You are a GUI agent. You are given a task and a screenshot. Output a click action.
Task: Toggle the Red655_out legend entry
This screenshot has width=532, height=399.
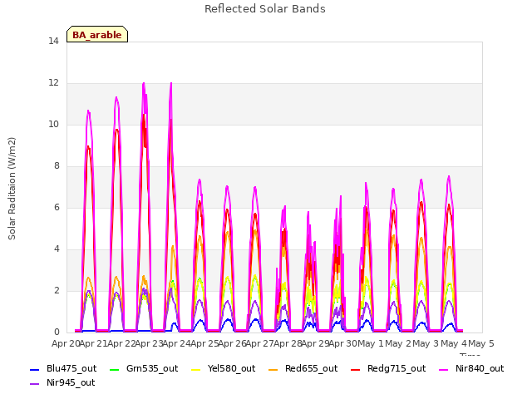tap(303, 368)
